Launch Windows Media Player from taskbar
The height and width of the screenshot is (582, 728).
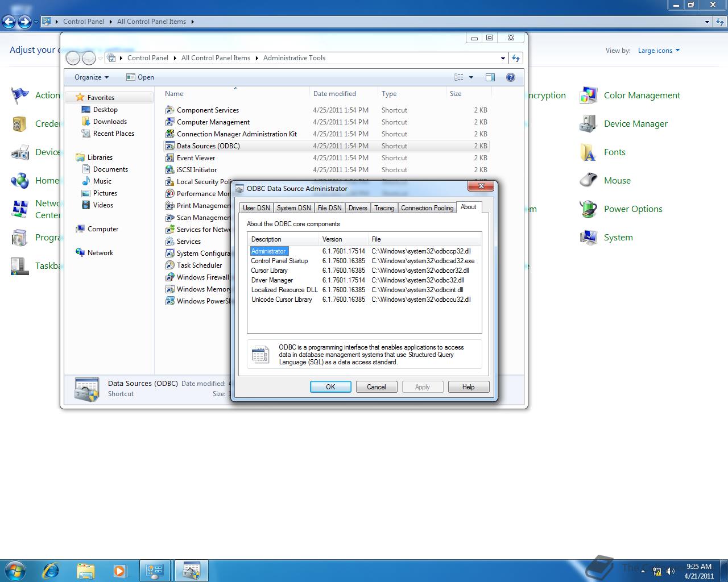(120, 570)
